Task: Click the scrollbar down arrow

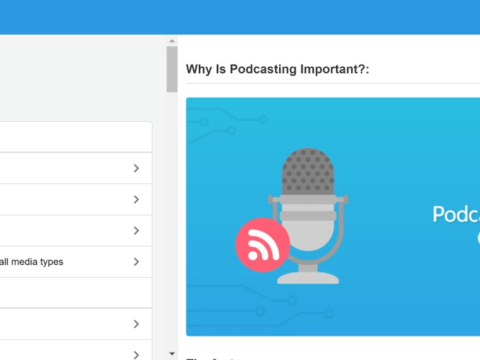Action: [x=172, y=354]
